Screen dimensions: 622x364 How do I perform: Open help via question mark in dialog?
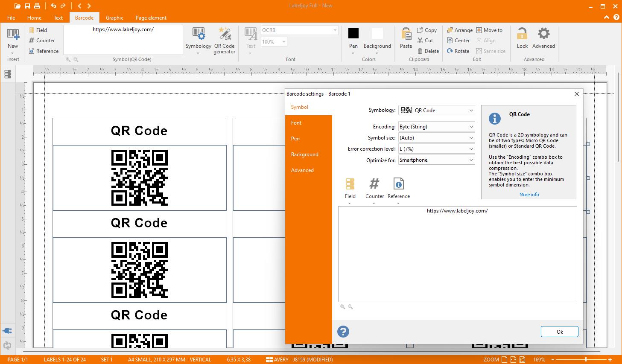pyautogui.click(x=343, y=332)
